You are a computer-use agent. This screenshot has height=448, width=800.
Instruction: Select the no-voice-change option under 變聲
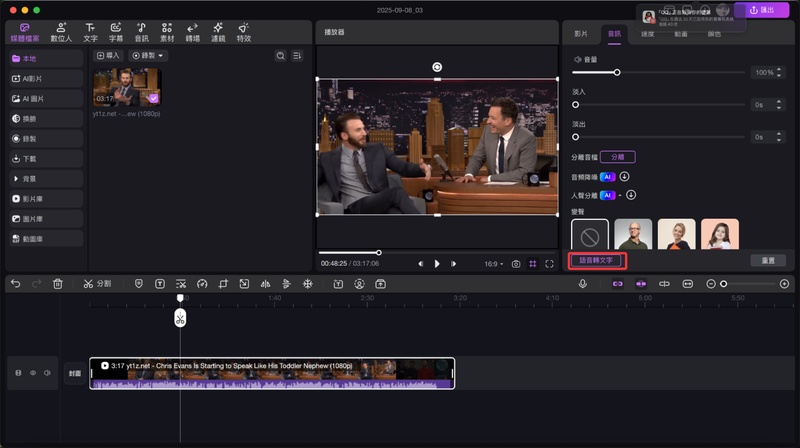point(589,236)
